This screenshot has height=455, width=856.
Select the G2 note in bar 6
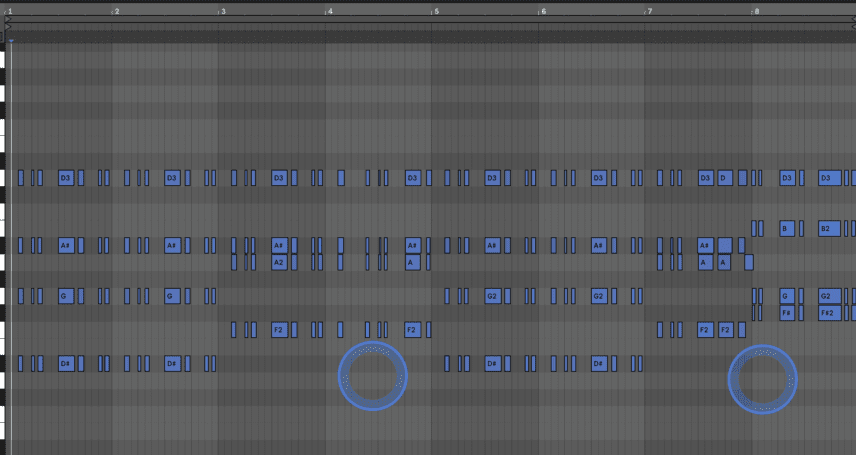(599, 296)
